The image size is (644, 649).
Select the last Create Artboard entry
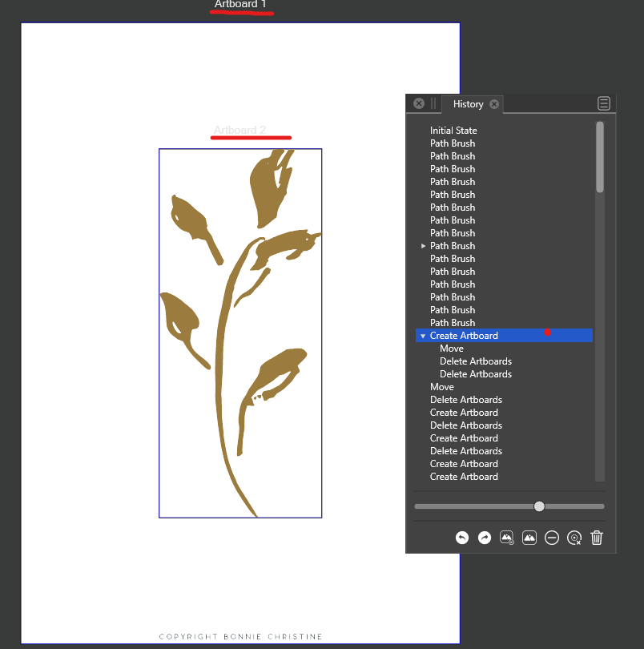point(464,477)
